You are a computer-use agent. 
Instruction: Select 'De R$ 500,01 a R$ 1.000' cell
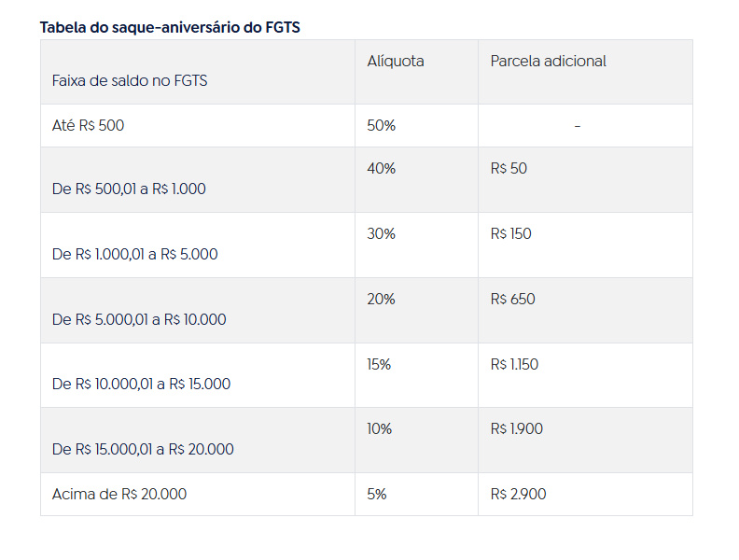tap(130, 189)
